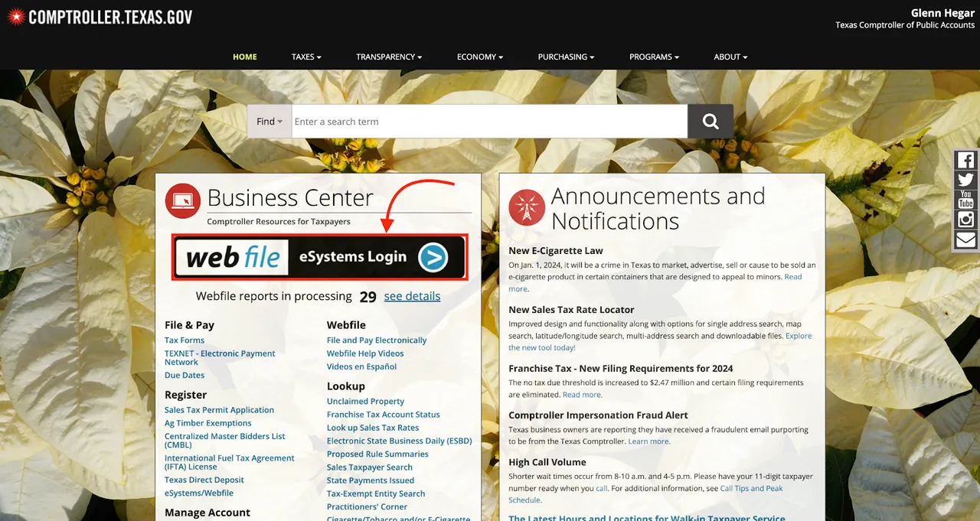Open the see details link
This screenshot has height=521, width=980.
pos(412,296)
